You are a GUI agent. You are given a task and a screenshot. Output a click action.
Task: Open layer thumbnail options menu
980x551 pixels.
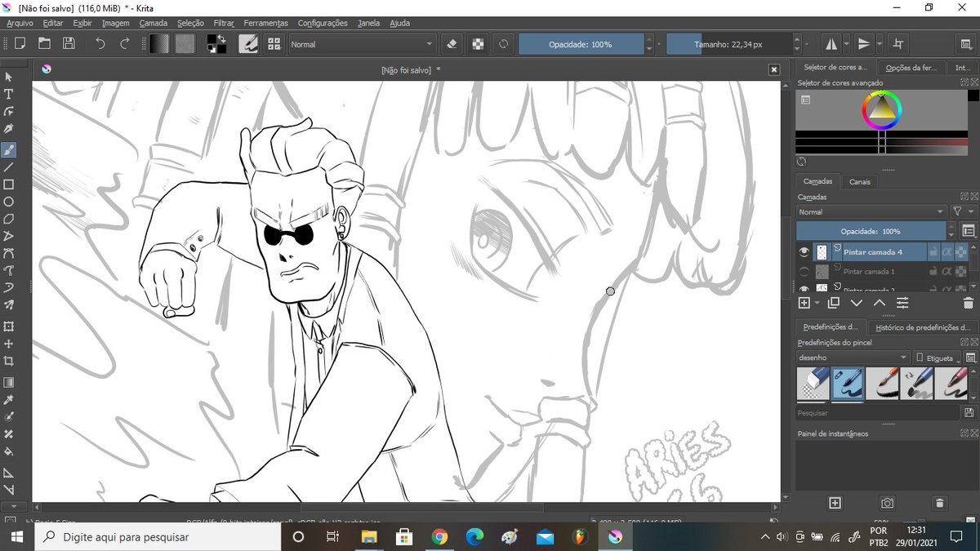969,231
